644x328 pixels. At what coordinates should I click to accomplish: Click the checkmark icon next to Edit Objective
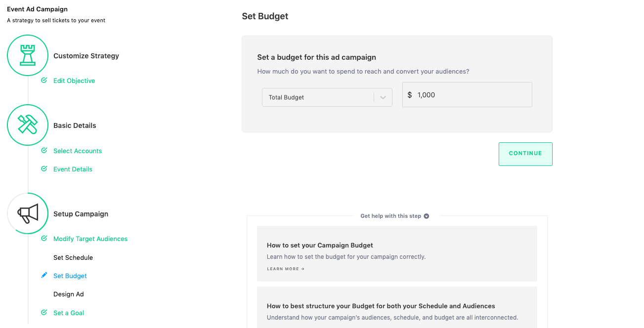44,81
